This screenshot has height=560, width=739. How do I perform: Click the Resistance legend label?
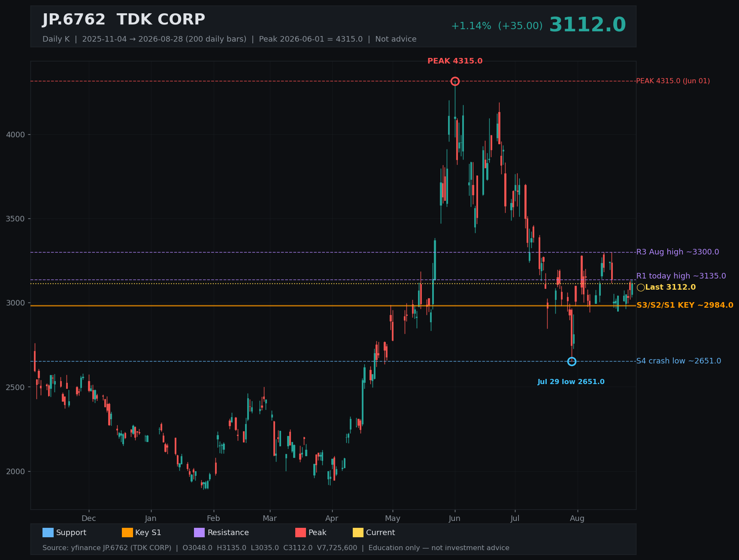click(228, 533)
